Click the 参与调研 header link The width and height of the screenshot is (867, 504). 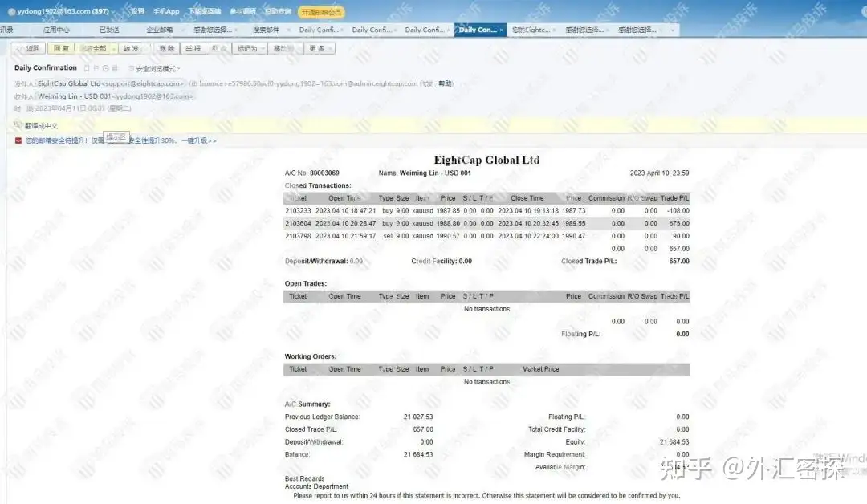pyautogui.click(x=242, y=11)
